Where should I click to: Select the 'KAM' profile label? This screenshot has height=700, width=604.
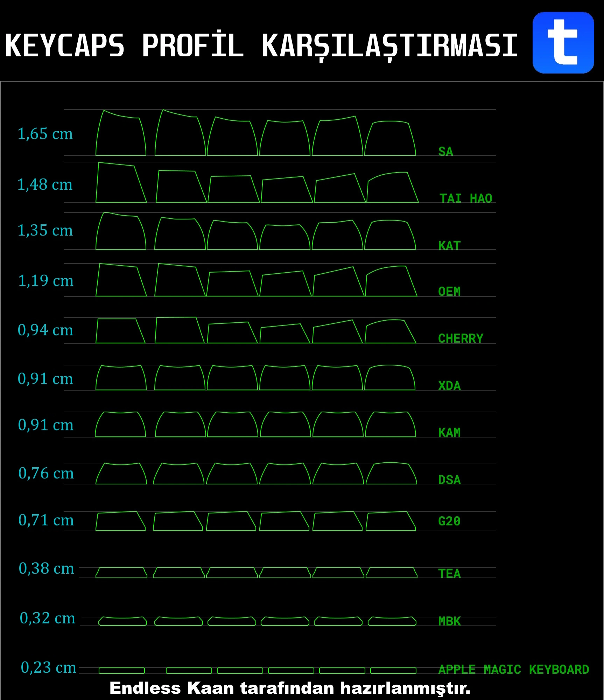[449, 433]
